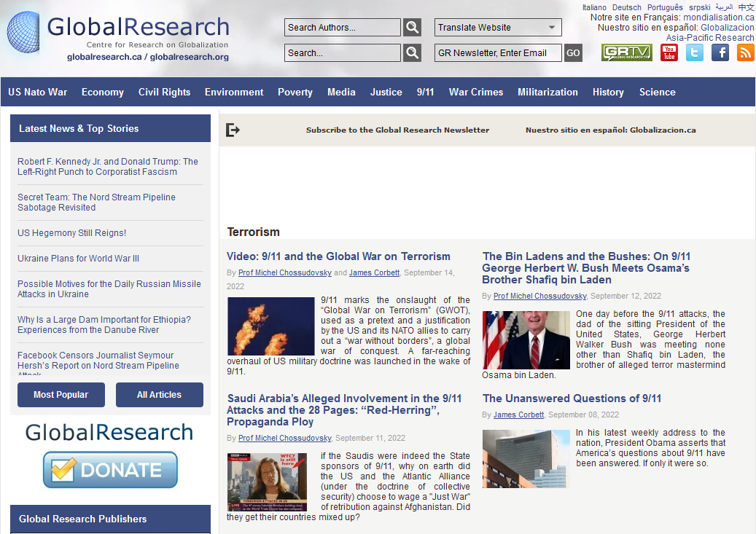Open The Unanswered Questions of 9/11

tap(572, 398)
